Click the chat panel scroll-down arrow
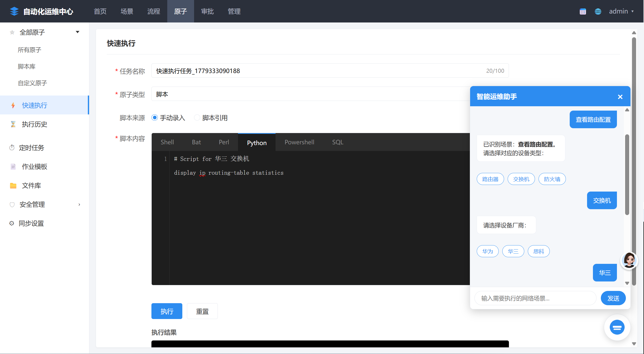 coord(627,283)
